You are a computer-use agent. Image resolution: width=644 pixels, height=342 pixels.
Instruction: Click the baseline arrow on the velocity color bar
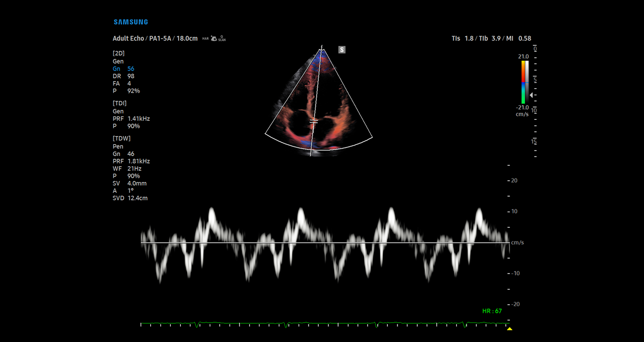pos(531,95)
